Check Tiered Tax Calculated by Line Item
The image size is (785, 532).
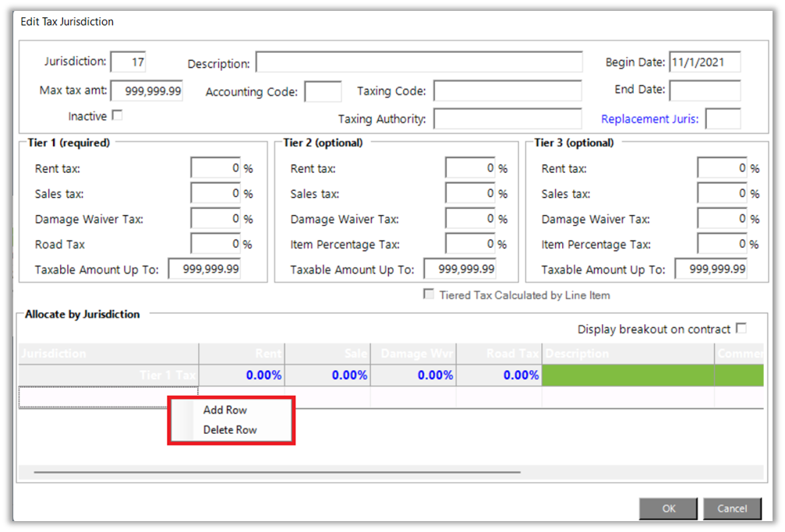tap(428, 294)
